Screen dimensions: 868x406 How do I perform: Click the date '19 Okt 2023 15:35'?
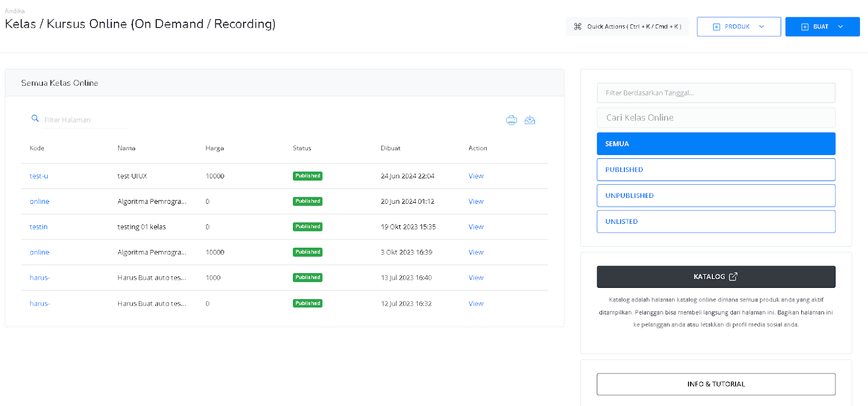tap(408, 227)
